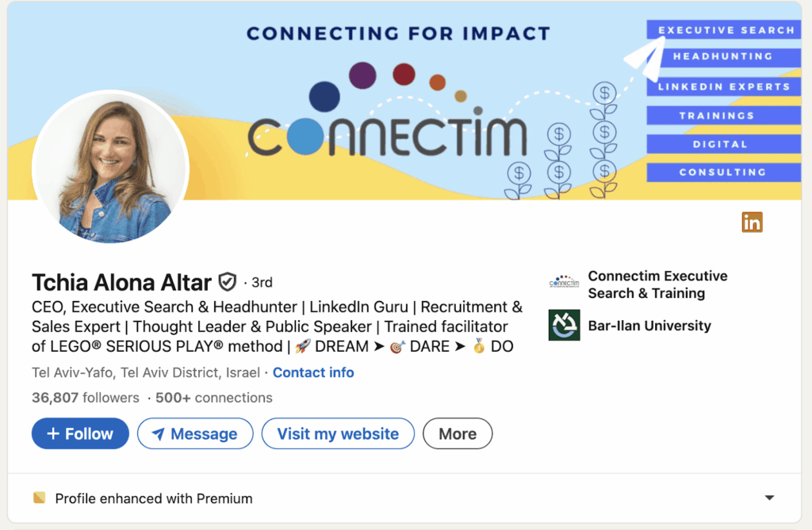Click the gold Premium square icon

[x=40, y=498]
